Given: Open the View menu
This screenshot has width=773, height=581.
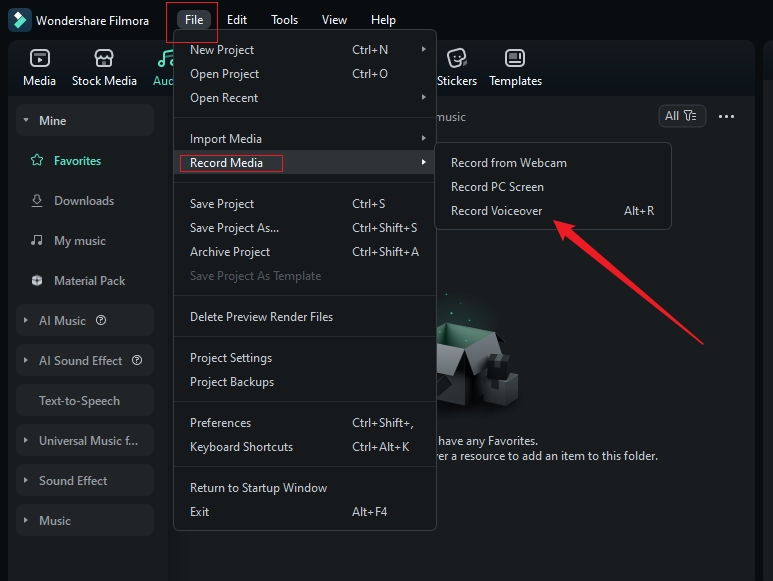Looking at the screenshot, I should [x=334, y=20].
